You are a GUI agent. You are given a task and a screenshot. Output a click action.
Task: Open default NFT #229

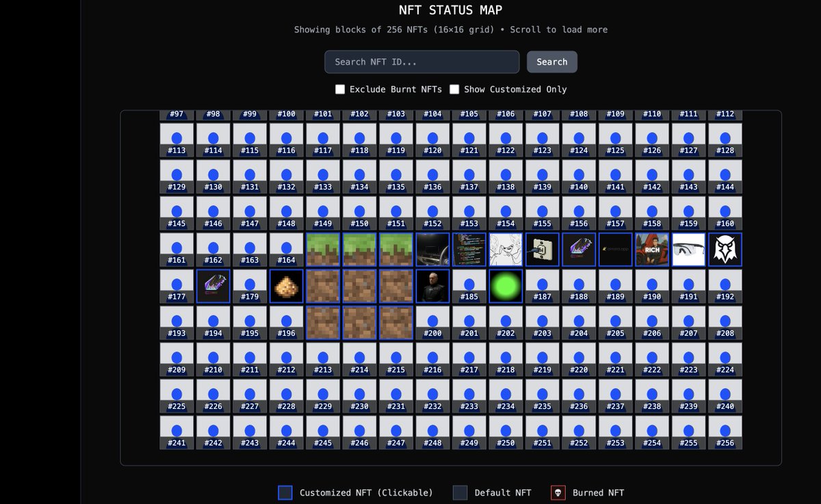[x=323, y=396]
